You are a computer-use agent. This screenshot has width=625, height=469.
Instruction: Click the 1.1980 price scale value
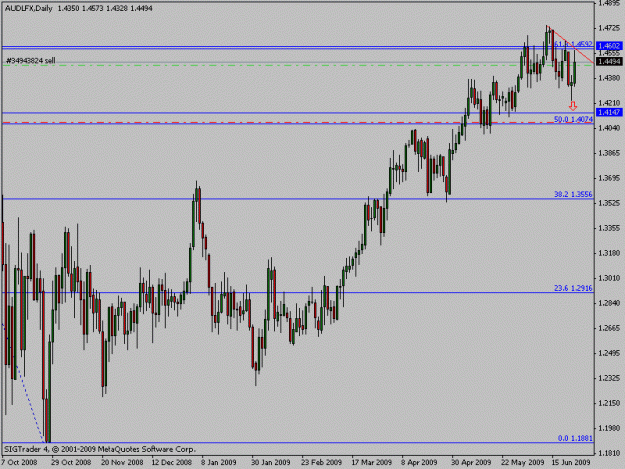[610, 428]
